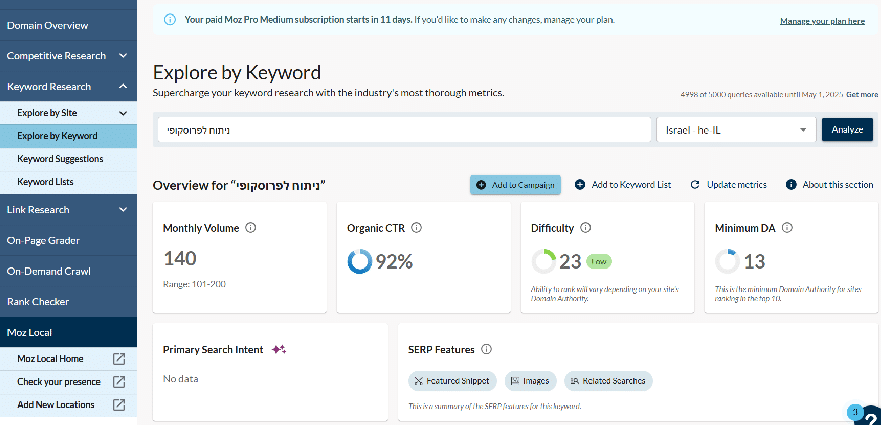This screenshot has height=425, width=881.
Task: Click the Featured Snippet SERP feature chip
Action: [452, 381]
